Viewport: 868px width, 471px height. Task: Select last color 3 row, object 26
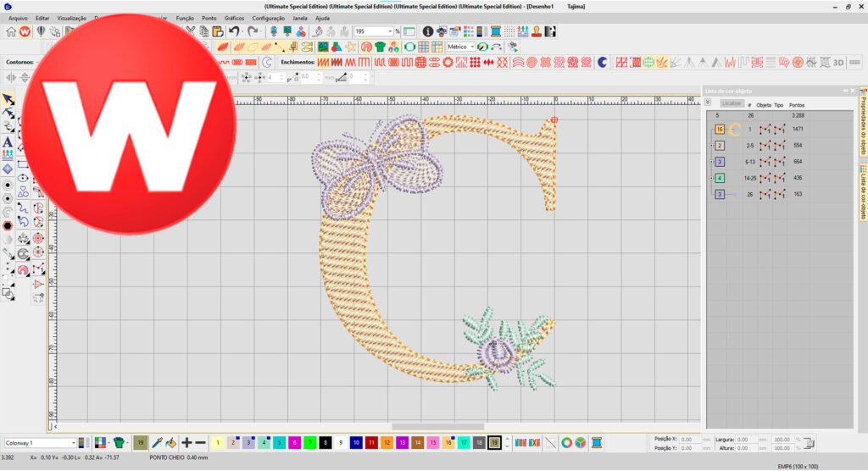click(x=780, y=194)
